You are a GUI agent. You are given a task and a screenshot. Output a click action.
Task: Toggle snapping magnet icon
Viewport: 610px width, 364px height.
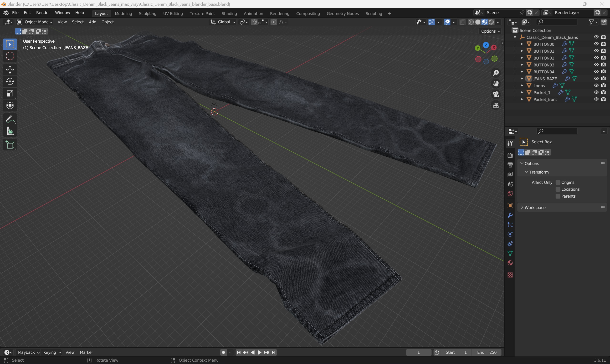(x=254, y=22)
